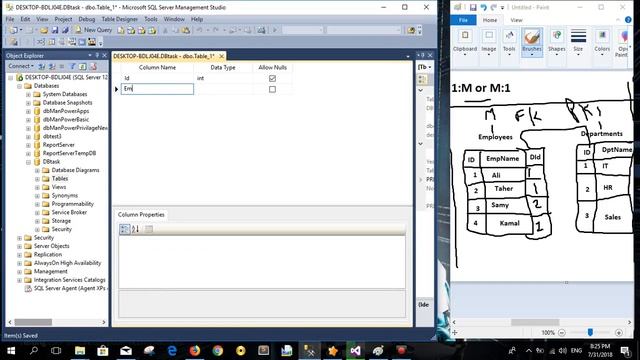The image size is (640, 360).
Task: Open the File menu in SSMS
Action: coord(10,19)
